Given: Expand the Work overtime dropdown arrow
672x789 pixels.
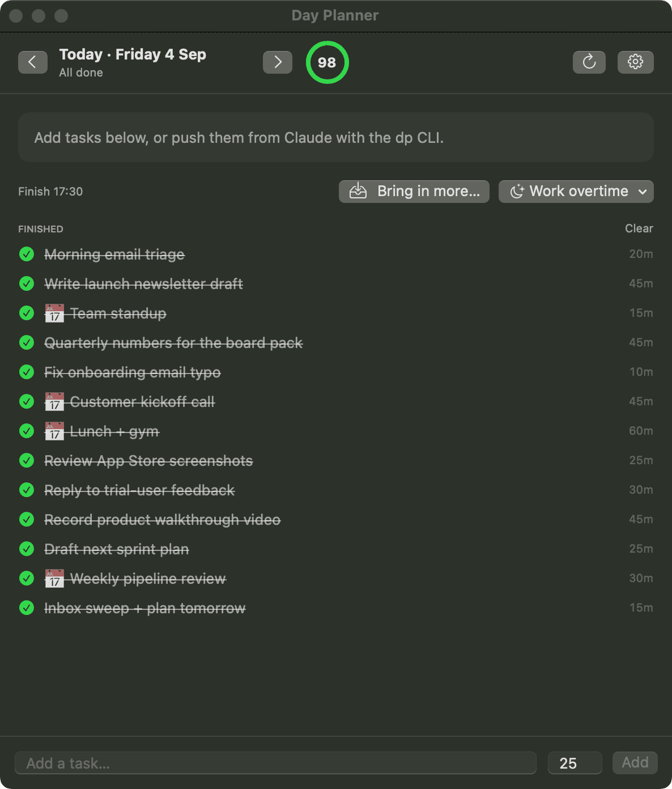Looking at the screenshot, I should click(643, 192).
